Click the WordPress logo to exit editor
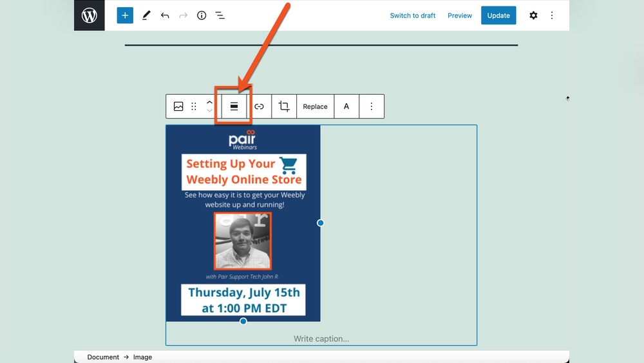644x363 pixels. (x=89, y=15)
